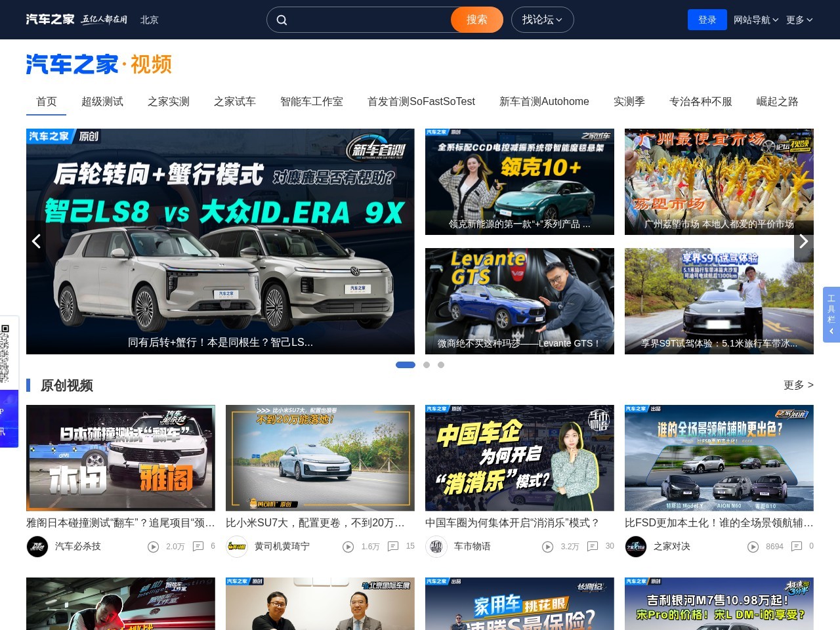Play the 全场景领航辅助 video thumbnail
Screen dimensions: 840x630
719,458
